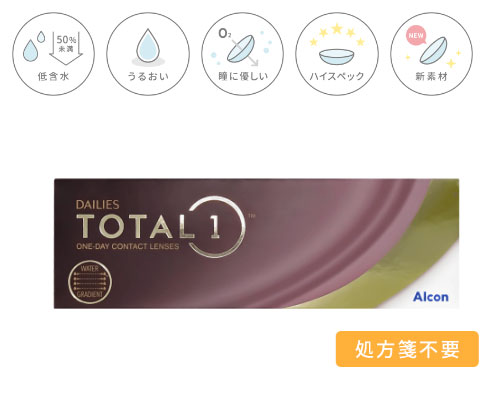The height and width of the screenshot is (405, 489).
Task: Open the Dailies Total1 product box image
Action: click(256, 243)
